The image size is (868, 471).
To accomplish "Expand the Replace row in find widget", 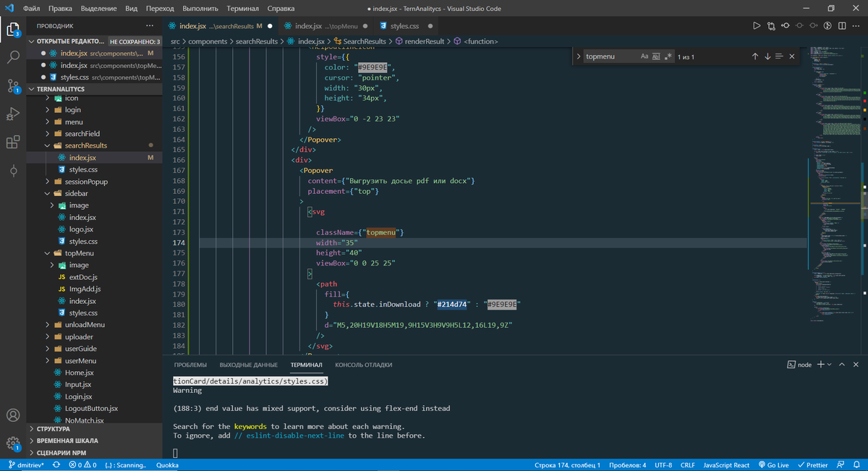I will tap(577, 56).
